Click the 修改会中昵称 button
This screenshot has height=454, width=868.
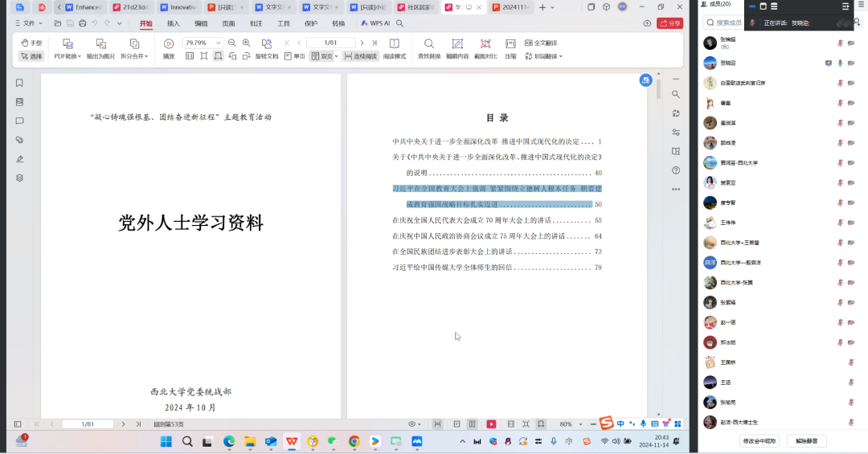pyautogui.click(x=759, y=440)
